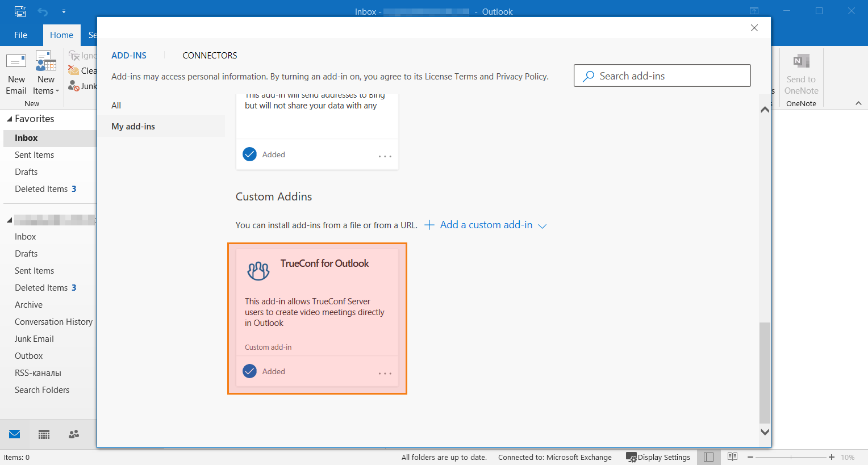Click the Reading view icon in status bar
Viewport: 868px width, 465px height.
pos(732,457)
